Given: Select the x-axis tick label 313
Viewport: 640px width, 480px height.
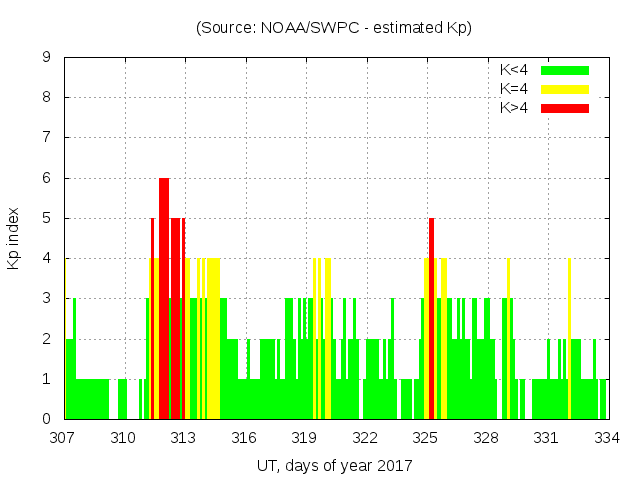Looking at the screenshot, I should pyautogui.click(x=184, y=438).
